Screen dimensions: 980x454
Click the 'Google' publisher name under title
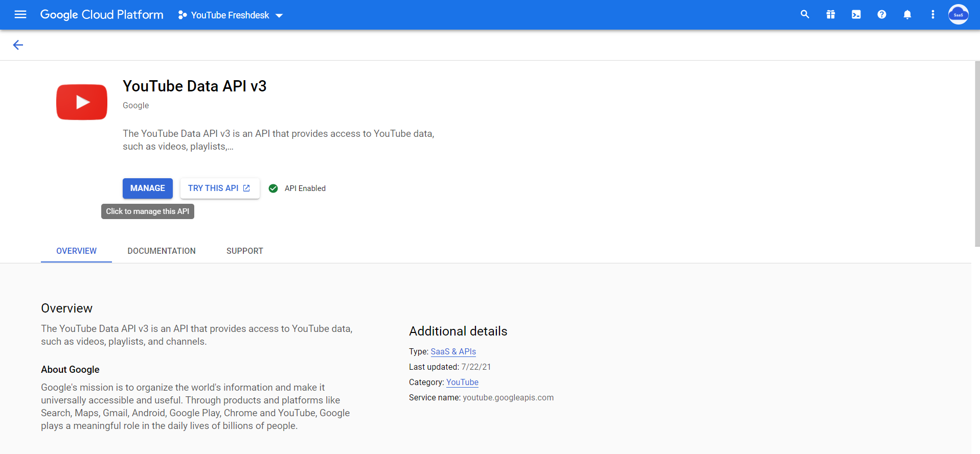click(136, 105)
